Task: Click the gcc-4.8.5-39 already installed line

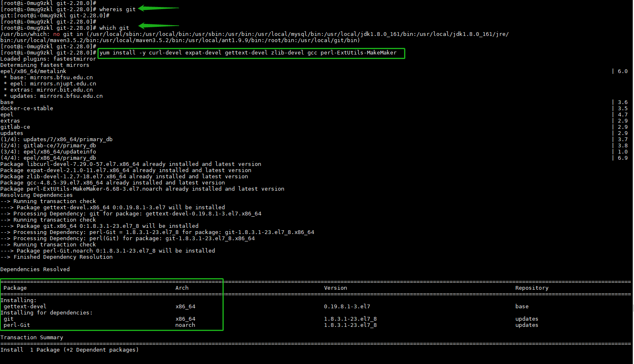Action: [x=113, y=183]
